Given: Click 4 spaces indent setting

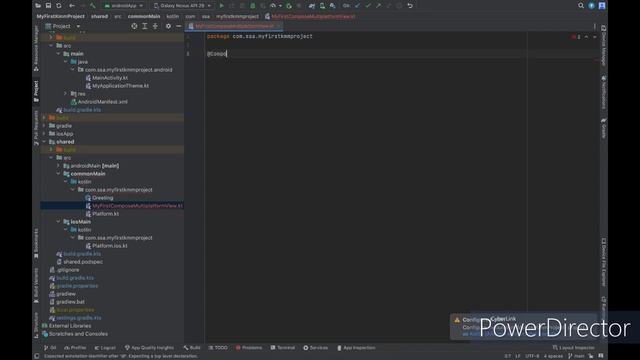Looking at the screenshot, I should coord(553,356).
